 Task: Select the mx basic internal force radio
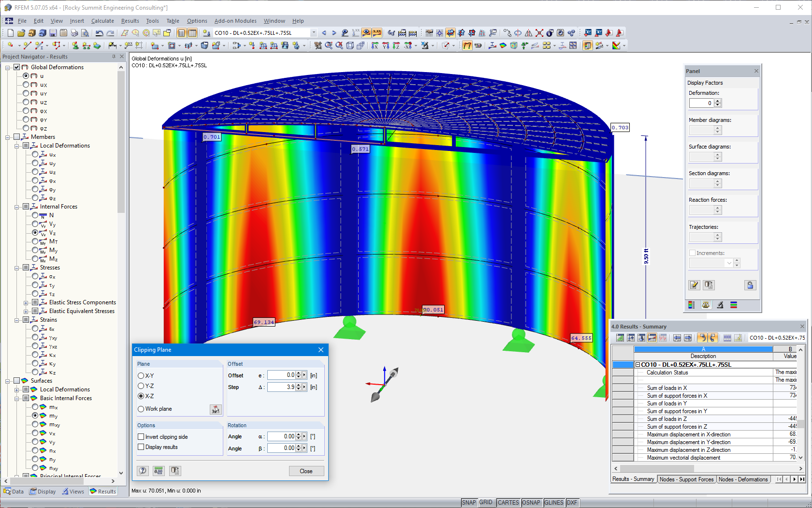[x=35, y=407]
